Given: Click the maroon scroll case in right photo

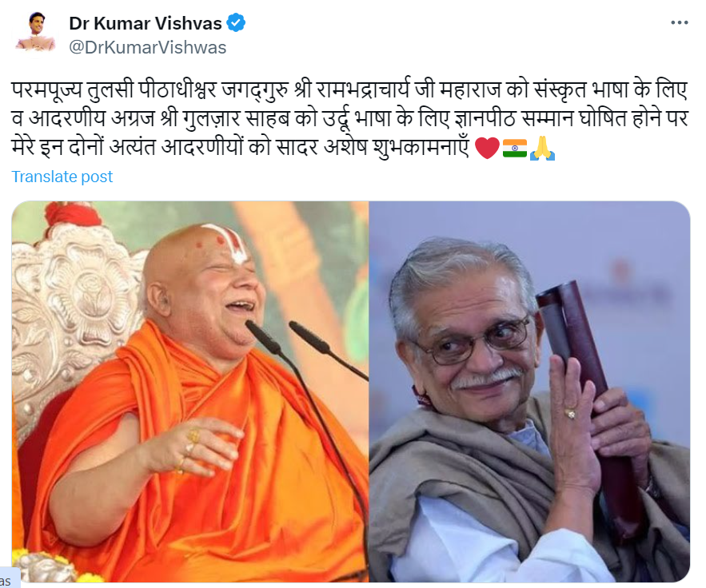Looking at the screenshot, I should (590, 405).
